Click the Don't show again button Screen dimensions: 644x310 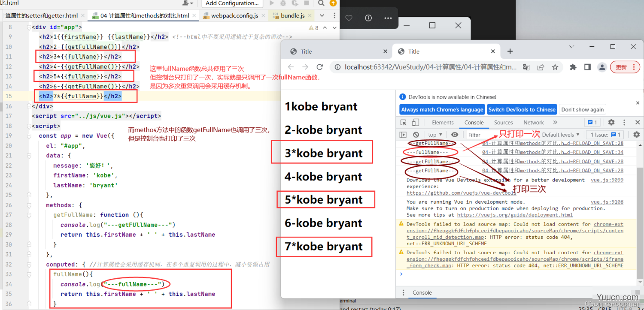[x=582, y=109]
